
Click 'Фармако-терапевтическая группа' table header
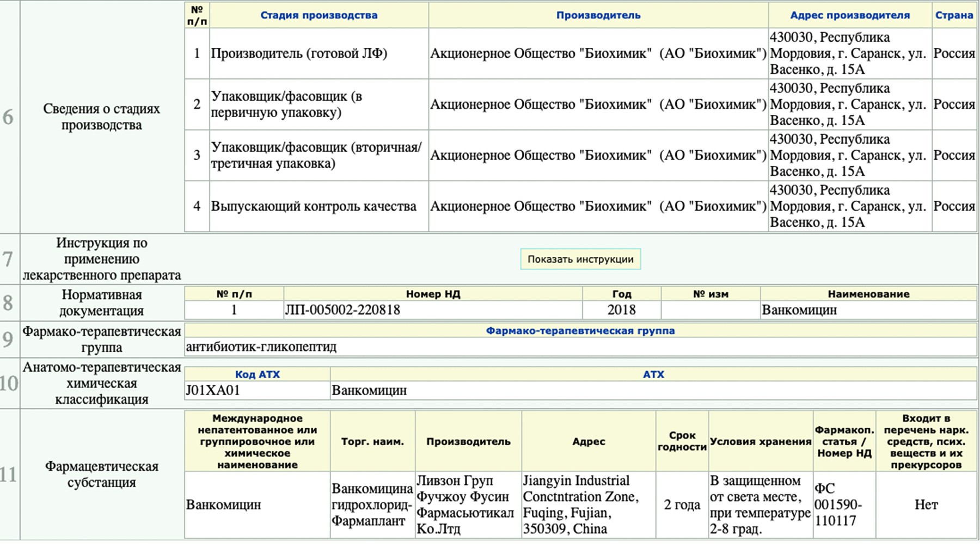tap(580, 330)
